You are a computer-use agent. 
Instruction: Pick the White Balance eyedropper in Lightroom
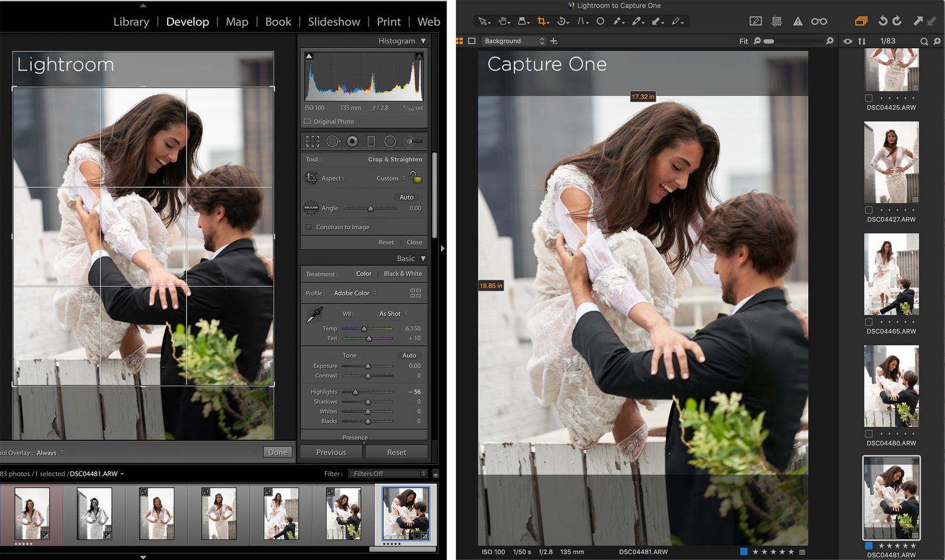(x=314, y=315)
